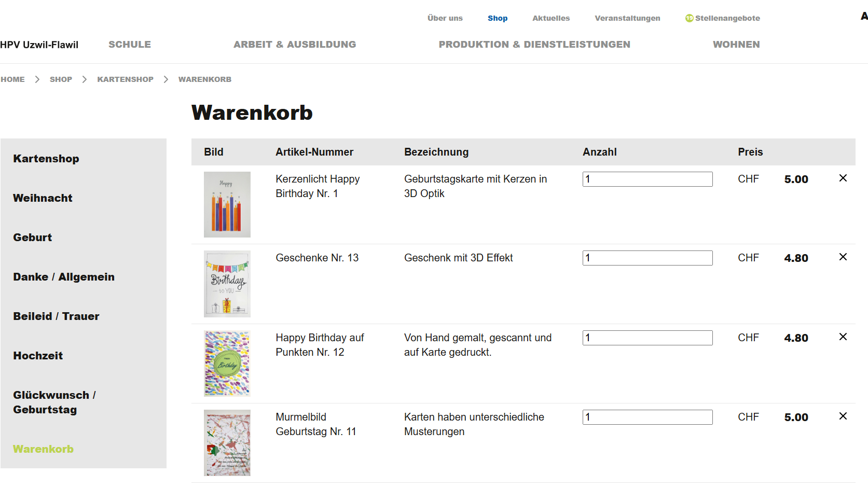Edit quantity field for Kerzenlicht Happy Birthday
Image resolution: width=868 pixels, height=488 pixels.
tap(647, 179)
